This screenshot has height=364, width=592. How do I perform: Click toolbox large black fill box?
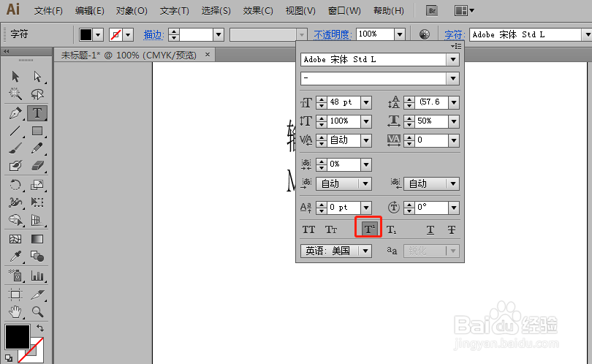point(18,337)
